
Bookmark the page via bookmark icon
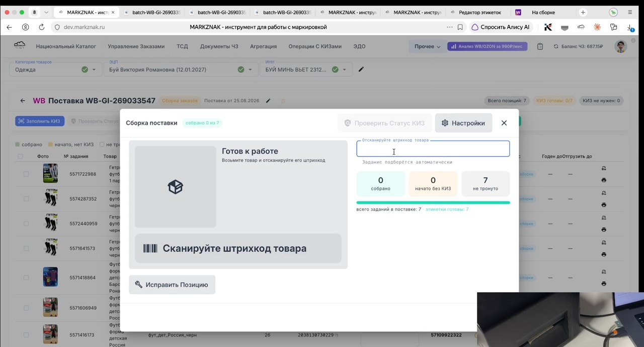tap(460, 27)
